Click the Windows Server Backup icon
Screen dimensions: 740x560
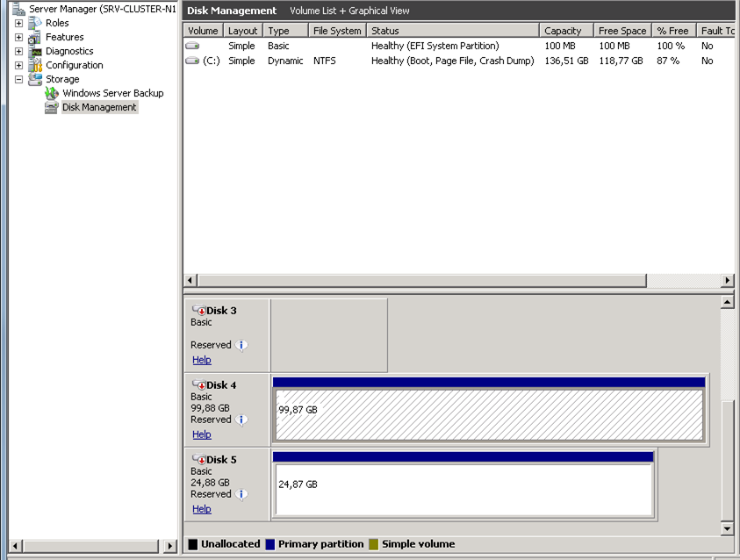[52, 94]
